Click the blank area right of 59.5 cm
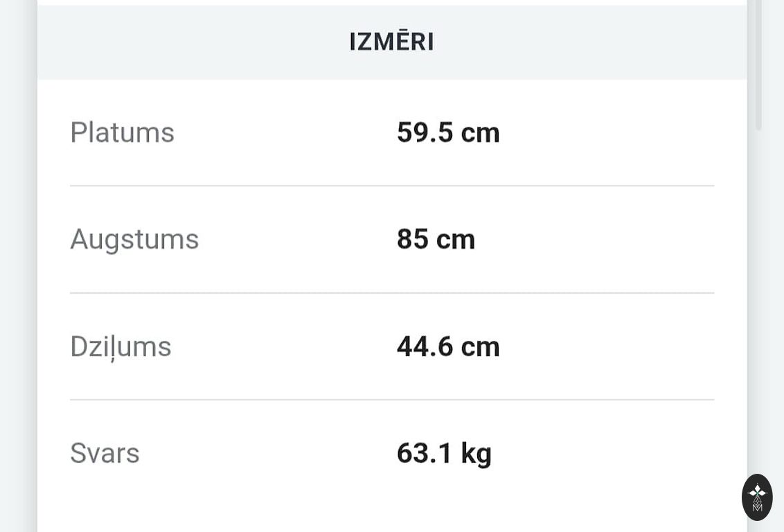784x532 pixels. [x=609, y=132]
